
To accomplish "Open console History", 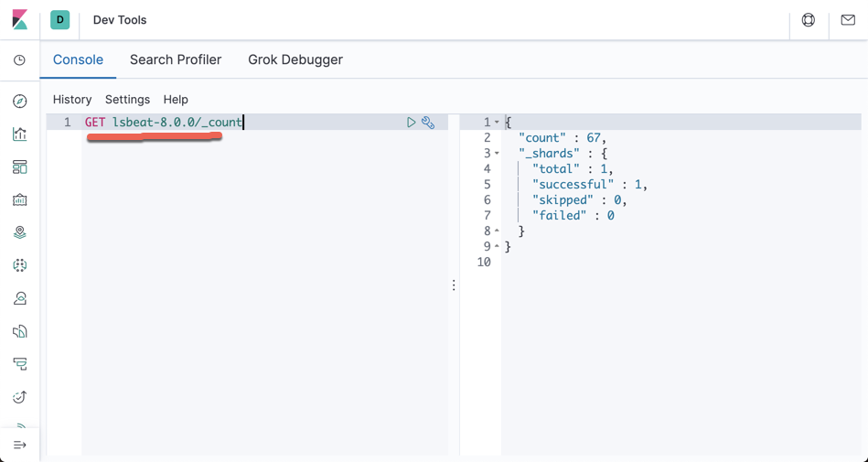I will (x=72, y=99).
